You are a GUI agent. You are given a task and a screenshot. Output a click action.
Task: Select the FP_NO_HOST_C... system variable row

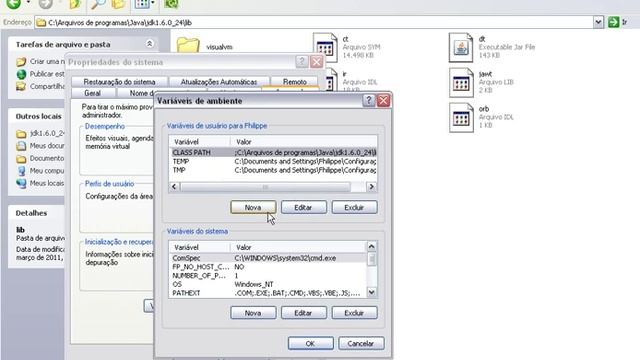[x=268, y=267]
